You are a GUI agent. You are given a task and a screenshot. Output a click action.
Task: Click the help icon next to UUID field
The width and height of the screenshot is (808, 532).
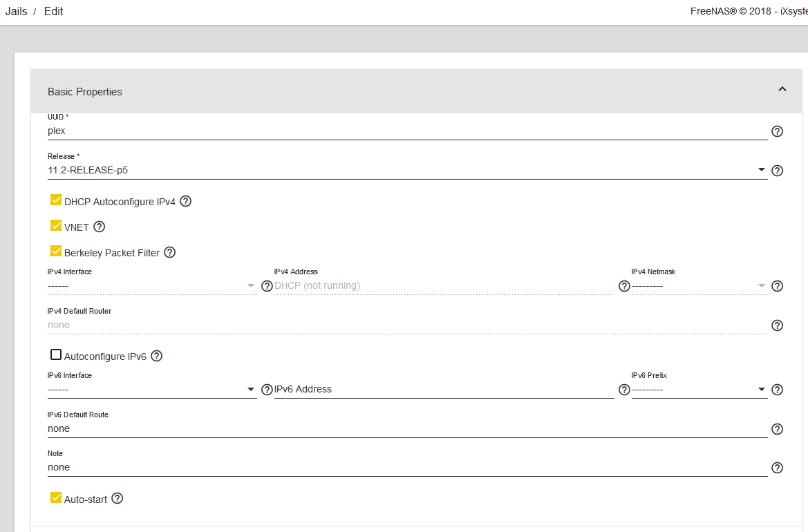777,131
